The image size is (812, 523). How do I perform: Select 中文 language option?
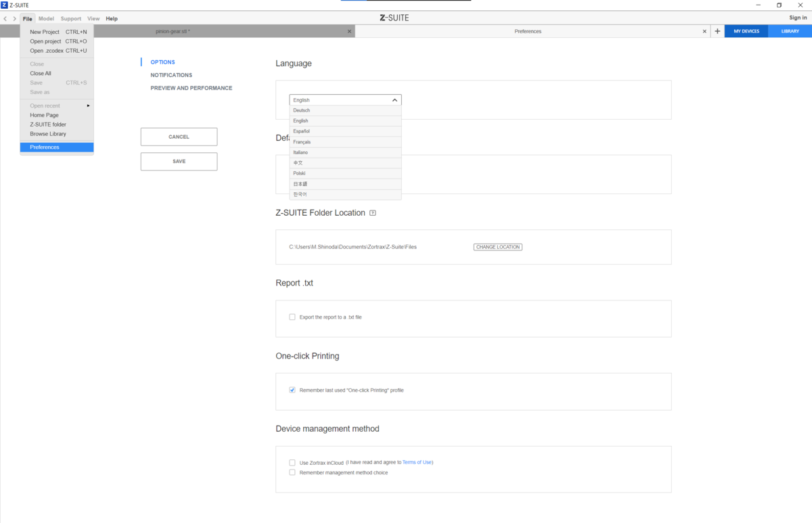point(345,163)
